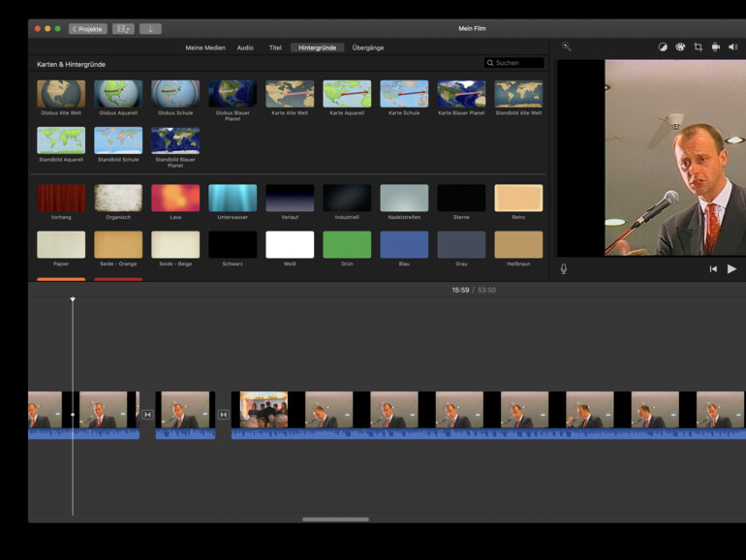
Task: Select the crop tool
Action: click(698, 47)
